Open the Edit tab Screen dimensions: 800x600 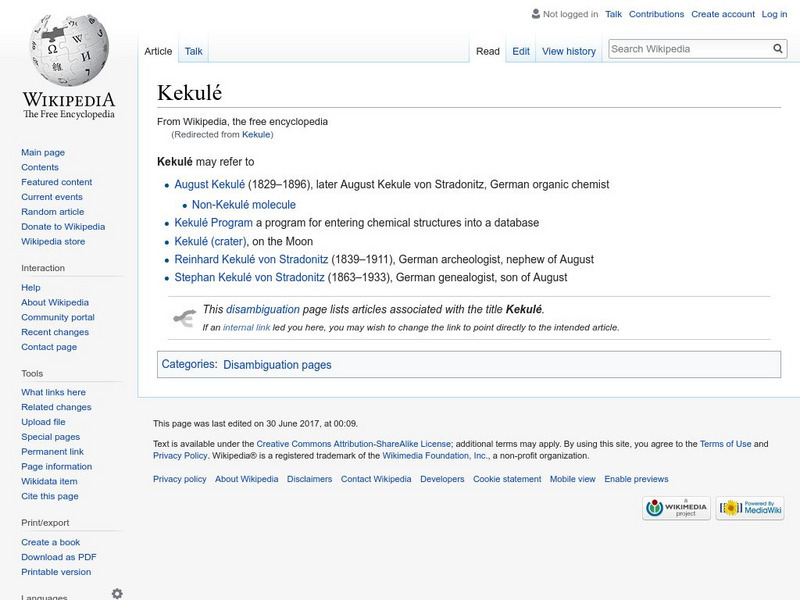521,51
